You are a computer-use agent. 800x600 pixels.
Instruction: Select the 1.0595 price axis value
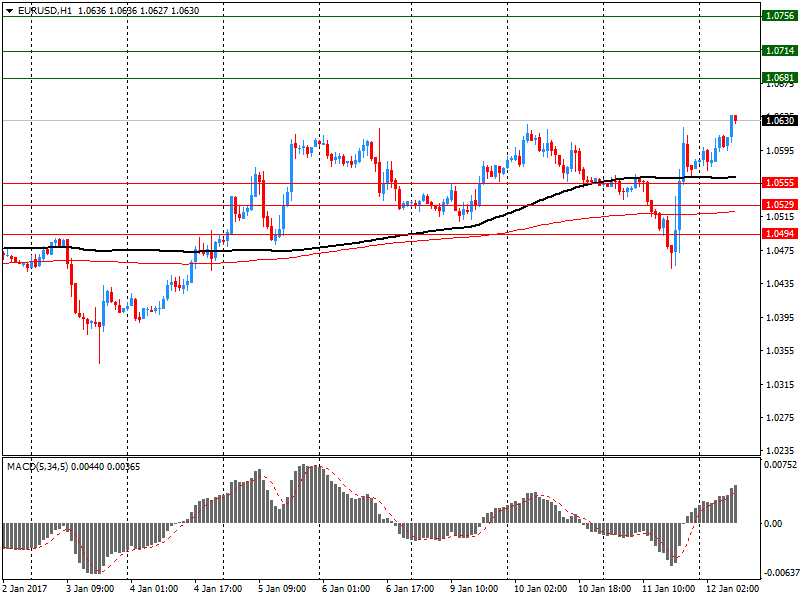pos(780,151)
